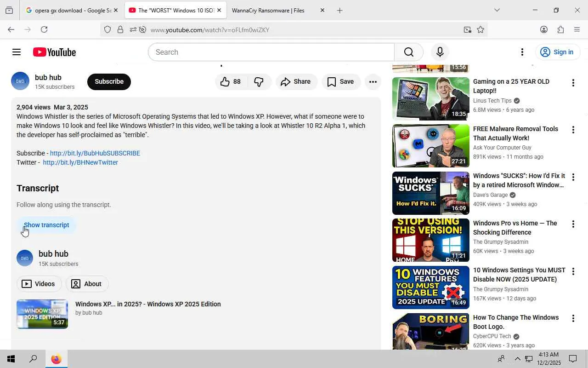The height and width of the screenshot is (368, 588).
Task: Open bub hub About chip
Action: 87,284
